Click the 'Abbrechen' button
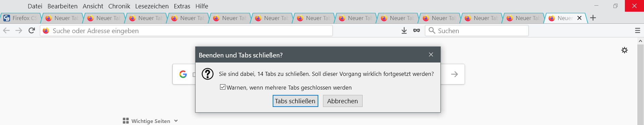Screen dimensions: 644x125 tap(342, 101)
